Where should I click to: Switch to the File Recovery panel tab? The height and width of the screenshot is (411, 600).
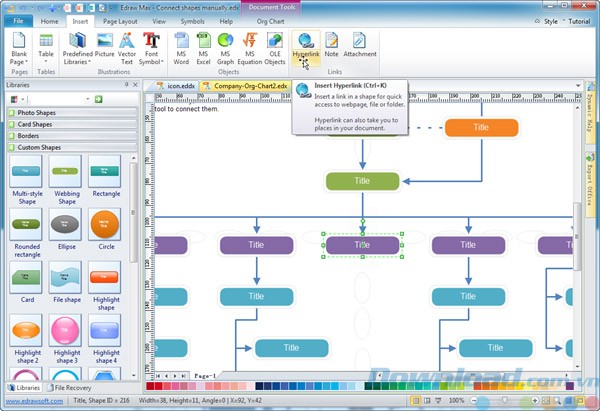[74, 386]
